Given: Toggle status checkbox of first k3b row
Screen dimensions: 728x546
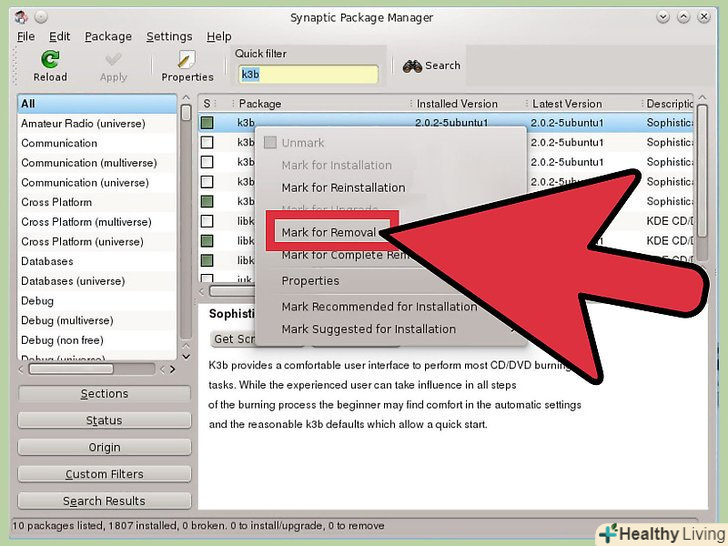Looking at the screenshot, I should [207, 123].
